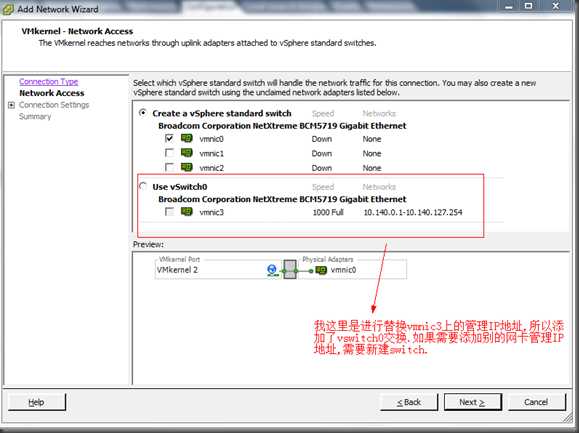Minimize the Add Network Wizard window

click(509, 6)
